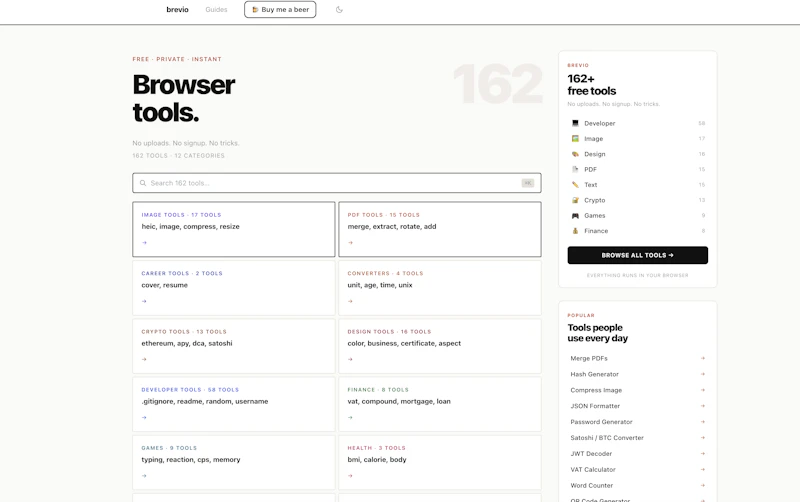Click the search magnifier icon
The height and width of the screenshot is (502, 800).
[x=143, y=183]
